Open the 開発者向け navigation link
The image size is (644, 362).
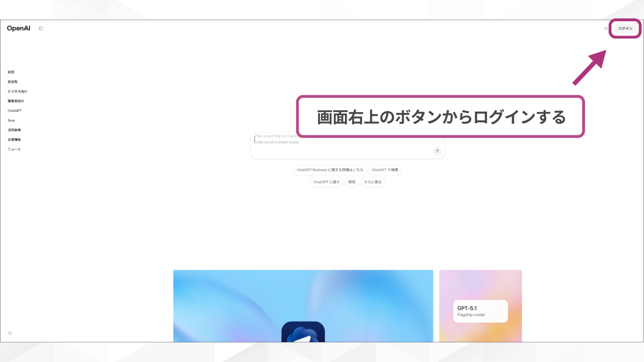tap(15, 101)
